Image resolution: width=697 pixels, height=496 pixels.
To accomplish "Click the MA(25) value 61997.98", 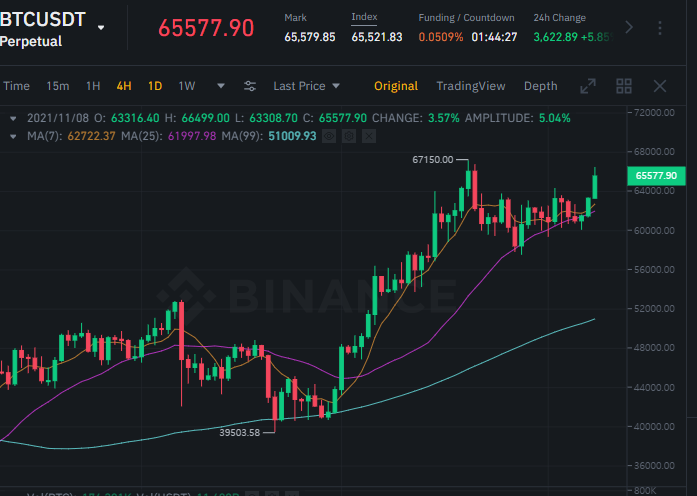I will pos(192,136).
